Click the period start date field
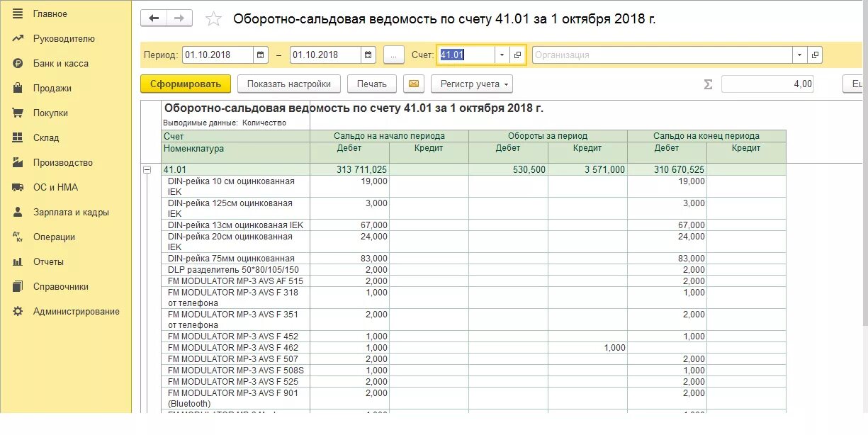This screenshot has width=868, height=435. click(x=218, y=55)
